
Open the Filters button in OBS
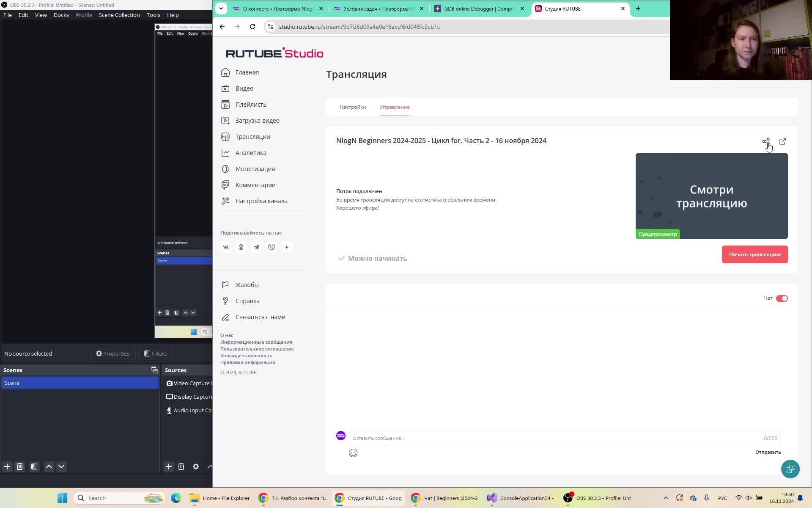(x=155, y=353)
